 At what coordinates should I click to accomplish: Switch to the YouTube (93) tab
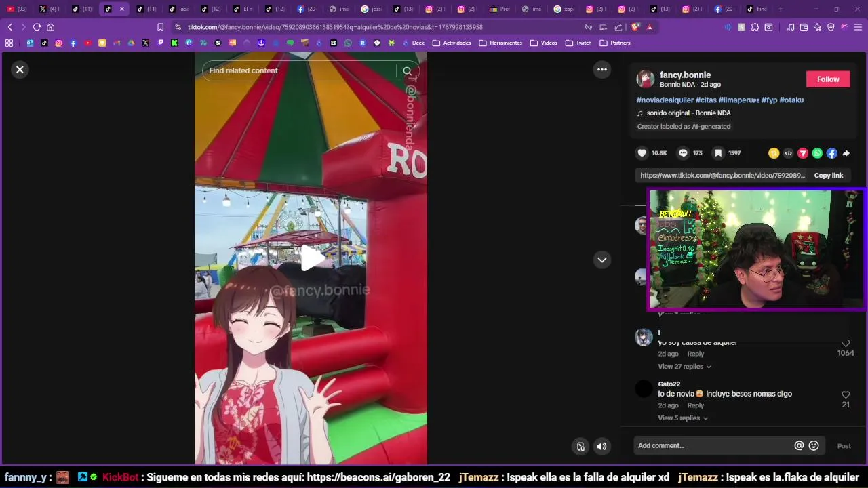click(17, 9)
